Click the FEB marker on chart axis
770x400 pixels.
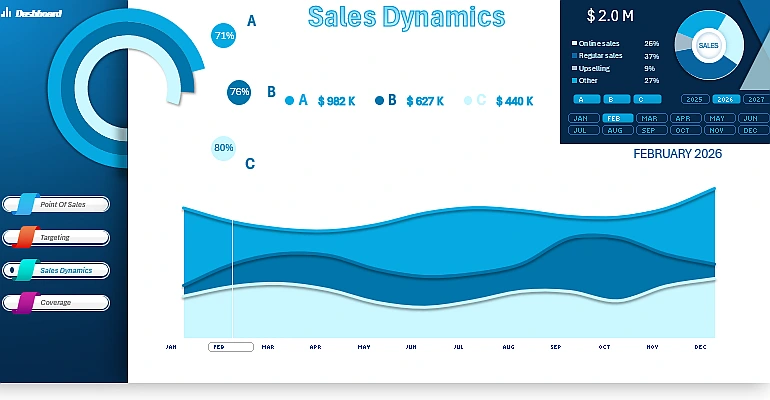[218, 347]
